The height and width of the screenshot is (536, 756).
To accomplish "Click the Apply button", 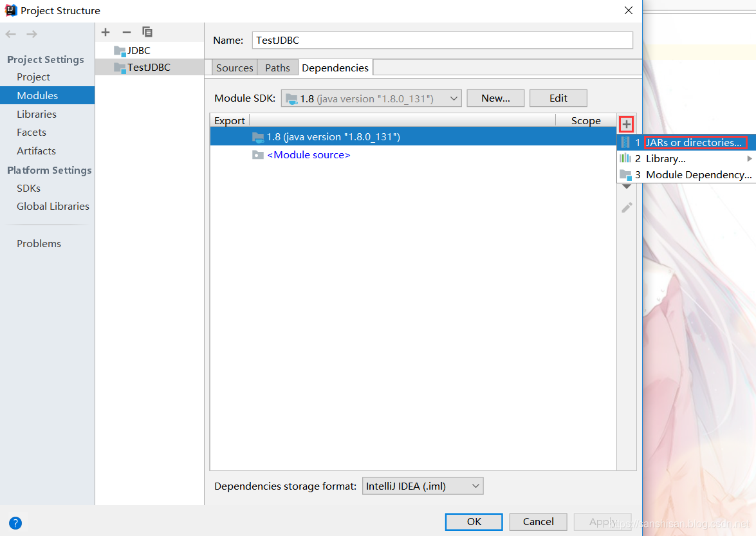I will pos(602,522).
